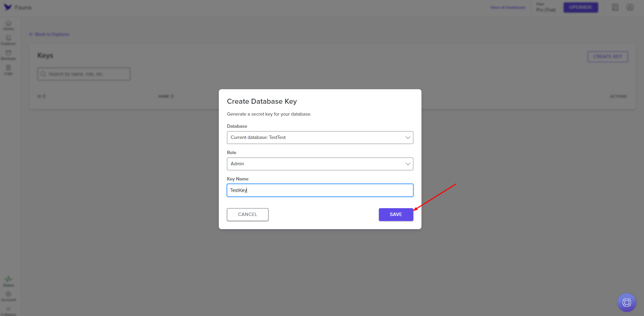Image resolution: width=644 pixels, height=316 pixels.
Task: Open the Backups sidebar section
Action: 8,55
